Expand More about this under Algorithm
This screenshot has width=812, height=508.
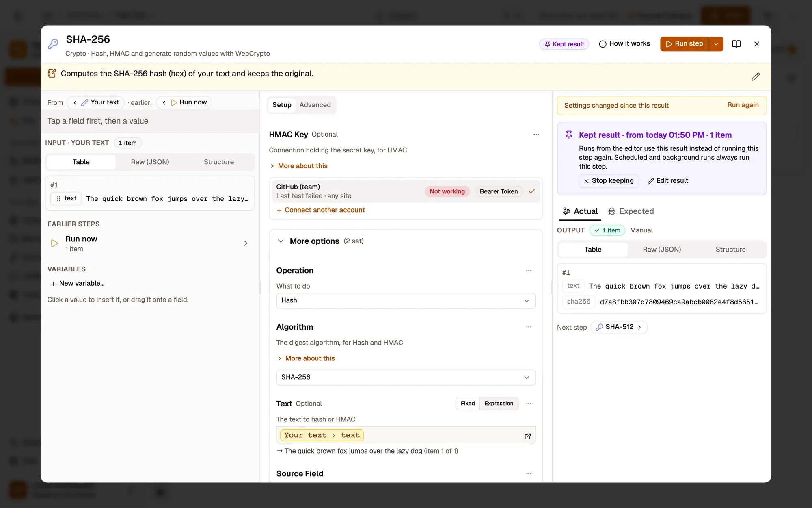(306, 358)
